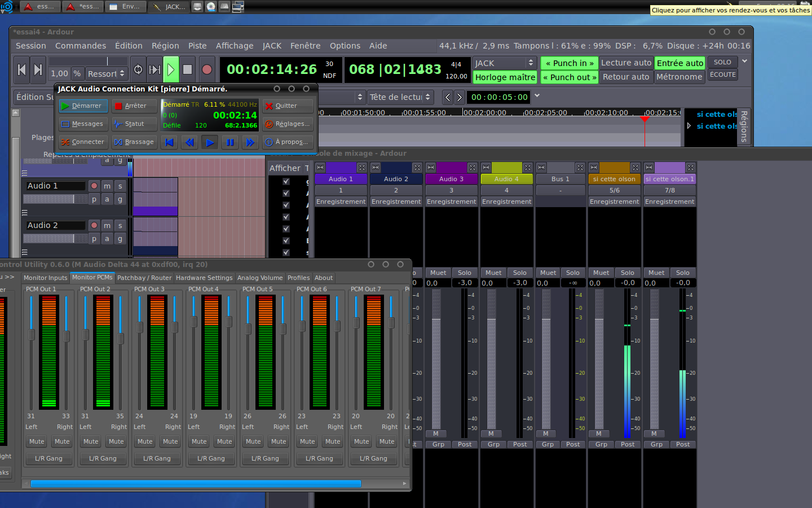The image size is (812, 508).
Task: Click Démarrer in the JACK window
Action: (83, 106)
